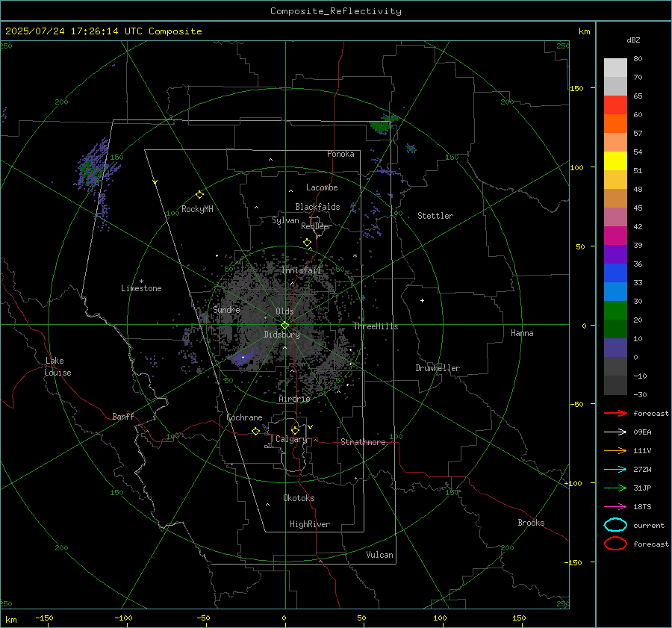Screen dimensions: 672x628
Task: Click the Olds town label
Action: click(x=284, y=311)
